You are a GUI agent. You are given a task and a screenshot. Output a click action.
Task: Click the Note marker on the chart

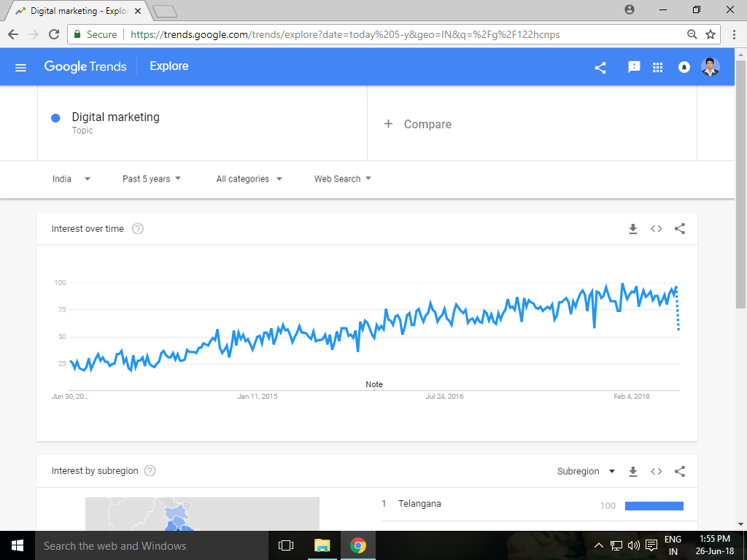pos(374,384)
